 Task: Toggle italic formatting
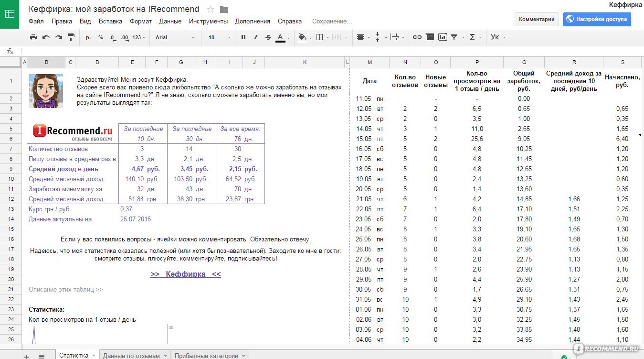[256, 37]
